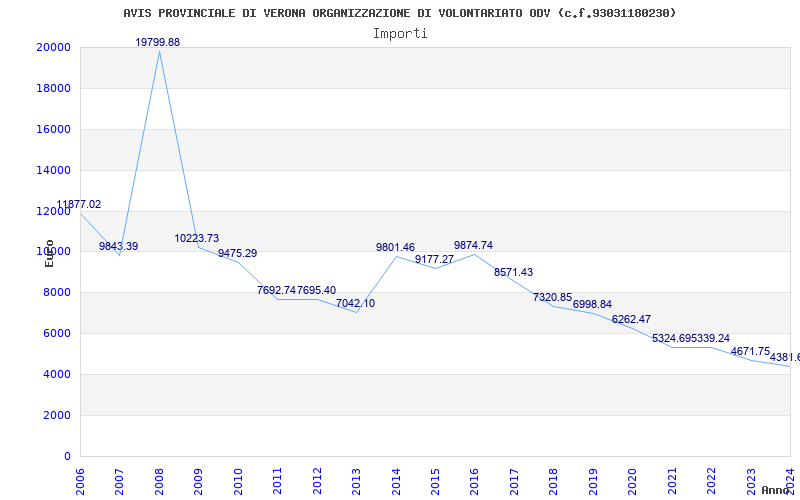The width and height of the screenshot is (800, 500).
Task: Click the y-axis tick 6000
Action: click(x=56, y=334)
